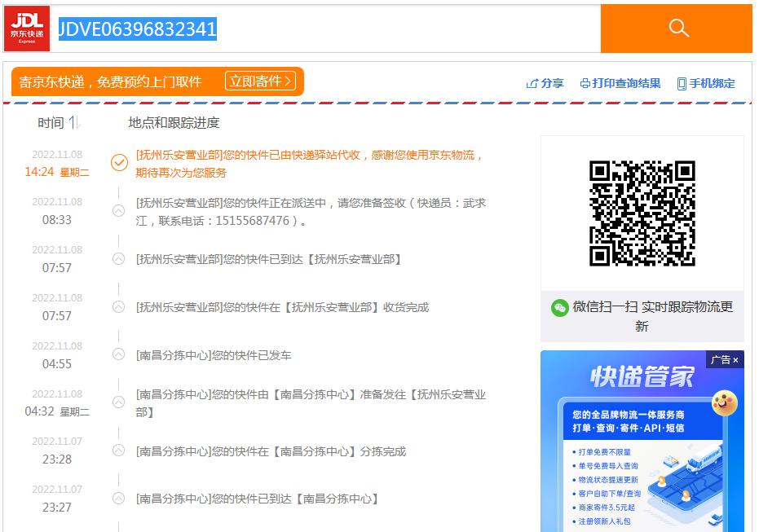Screen dimensions: 781x532
Task: Click the status circle icon at 04:55
Action: click(x=118, y=354)
